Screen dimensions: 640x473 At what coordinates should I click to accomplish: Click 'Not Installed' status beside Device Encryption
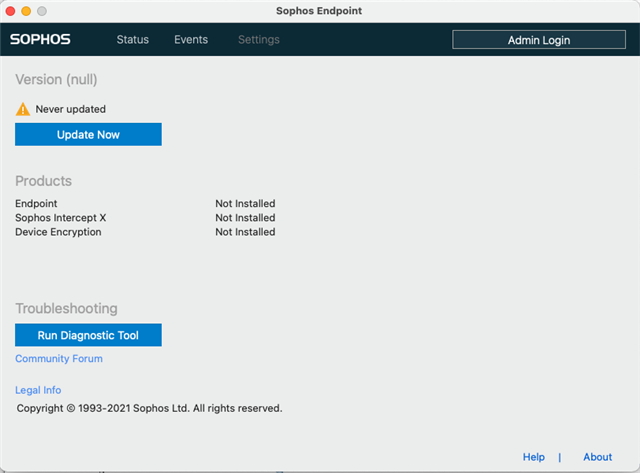tap(245, 232)
